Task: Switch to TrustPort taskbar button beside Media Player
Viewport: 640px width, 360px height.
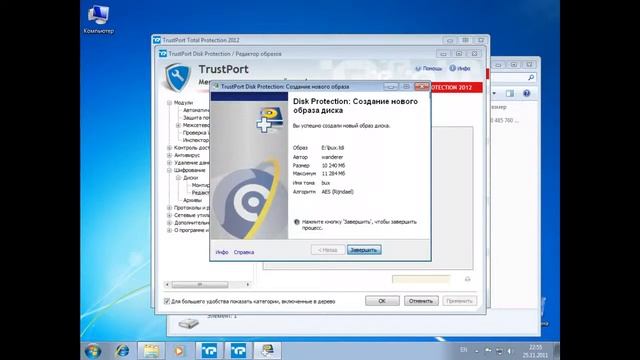Action: [x=209, y=351]
